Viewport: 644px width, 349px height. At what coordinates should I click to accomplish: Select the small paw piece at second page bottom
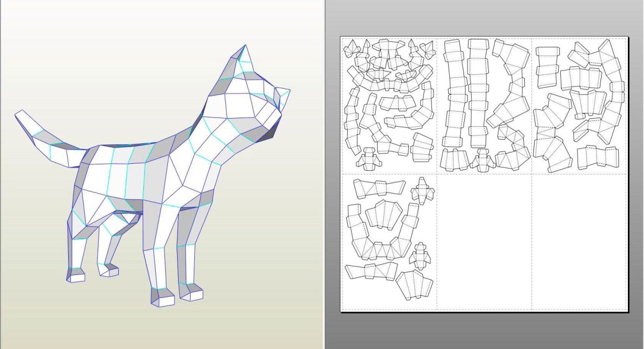(482, 160)
